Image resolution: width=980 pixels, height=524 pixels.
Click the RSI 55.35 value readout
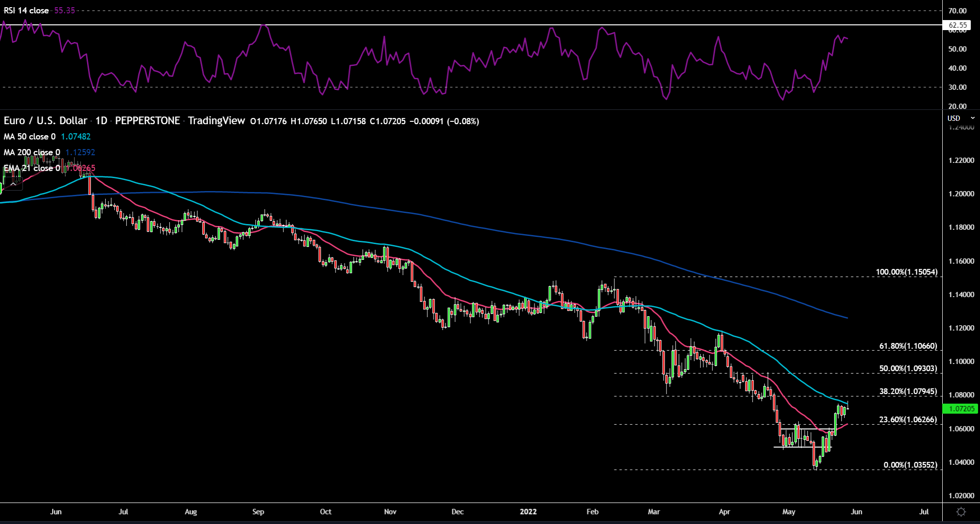click(65, 11)
